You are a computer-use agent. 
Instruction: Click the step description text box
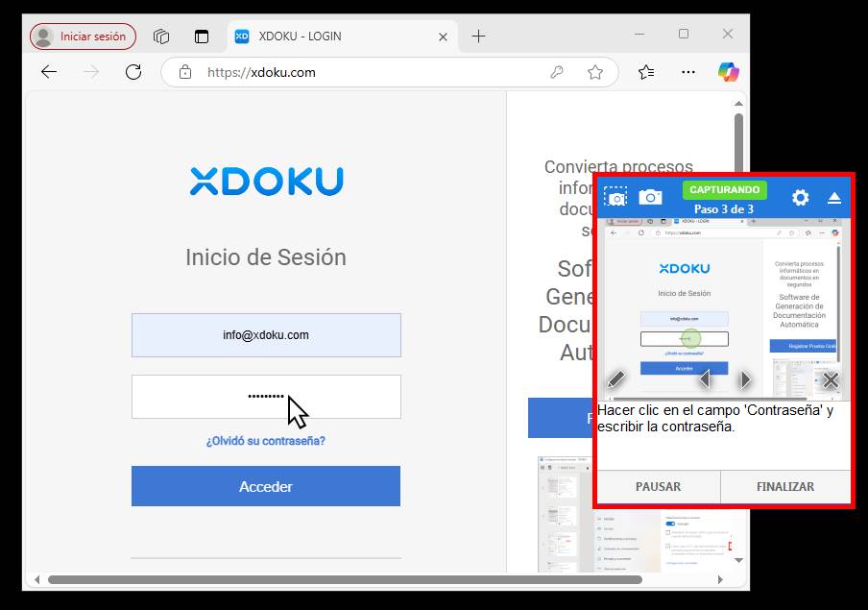pyautogui.click(x=724, y=435)
